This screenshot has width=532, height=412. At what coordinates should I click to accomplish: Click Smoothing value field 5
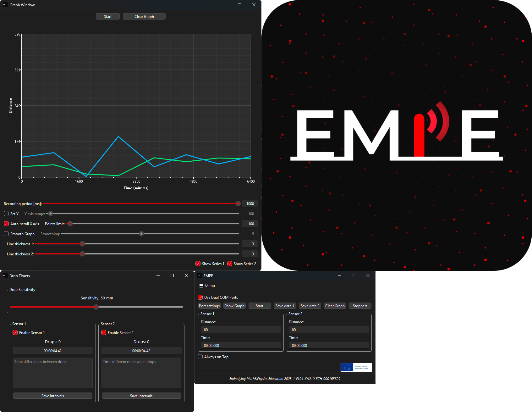pos(250,234)
